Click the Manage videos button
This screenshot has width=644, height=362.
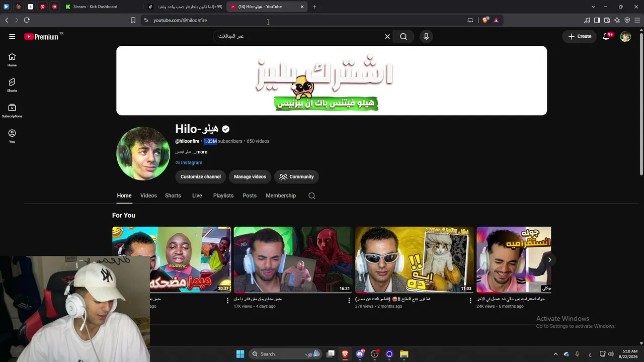pyautogui.click(x=250, y=176)
